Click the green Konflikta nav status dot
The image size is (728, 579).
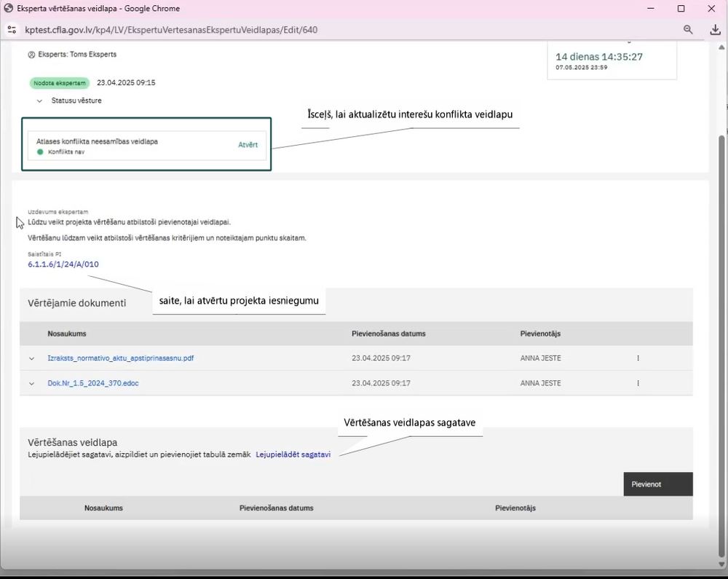(40, 151)
